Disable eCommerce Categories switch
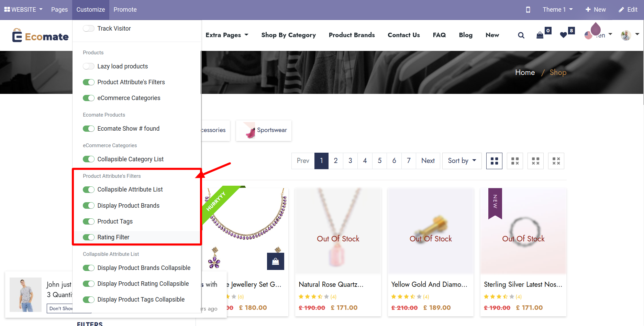Screen dimensions: 644x326 [89, 98]
